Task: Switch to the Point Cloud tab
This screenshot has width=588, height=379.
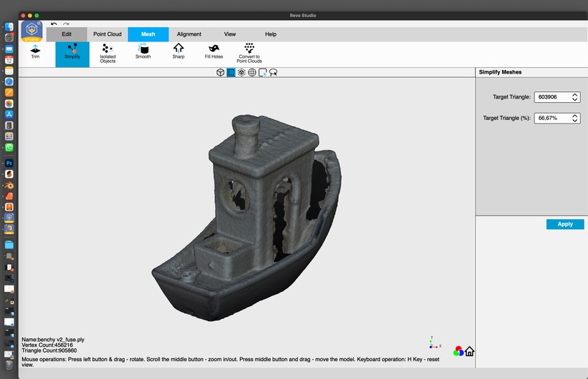Action: click(107, 34)
